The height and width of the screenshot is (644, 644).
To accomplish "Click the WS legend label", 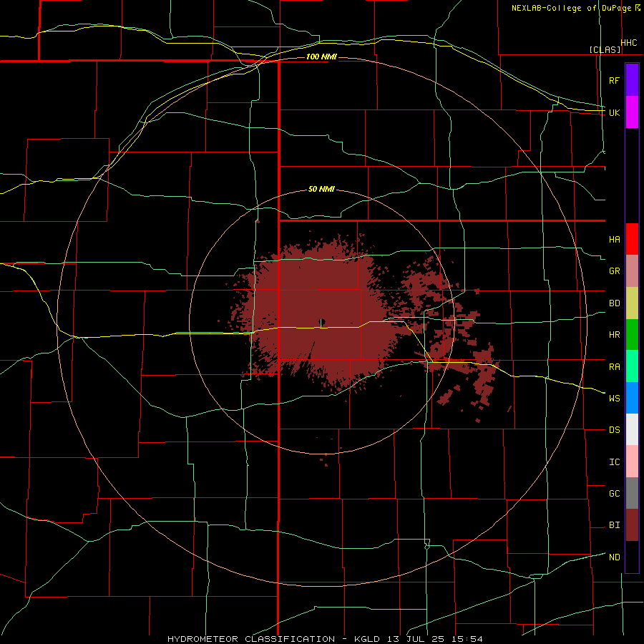I will (615, 399).
